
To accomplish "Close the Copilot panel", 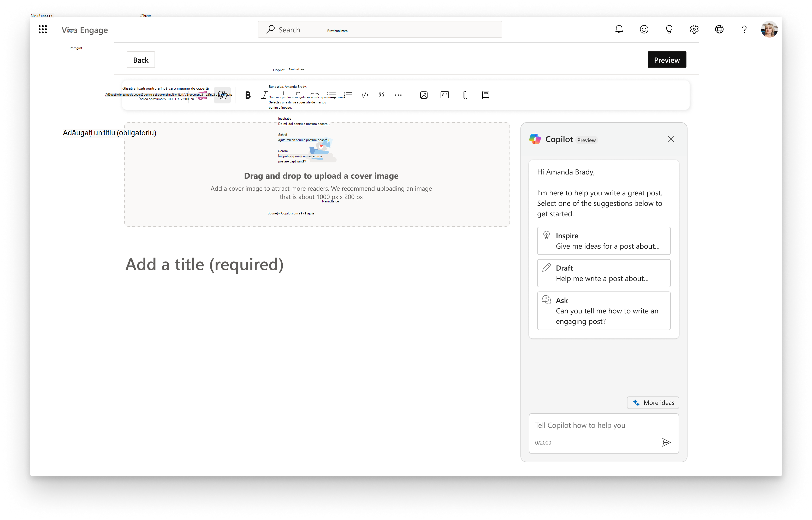I will tap(670, 139).
